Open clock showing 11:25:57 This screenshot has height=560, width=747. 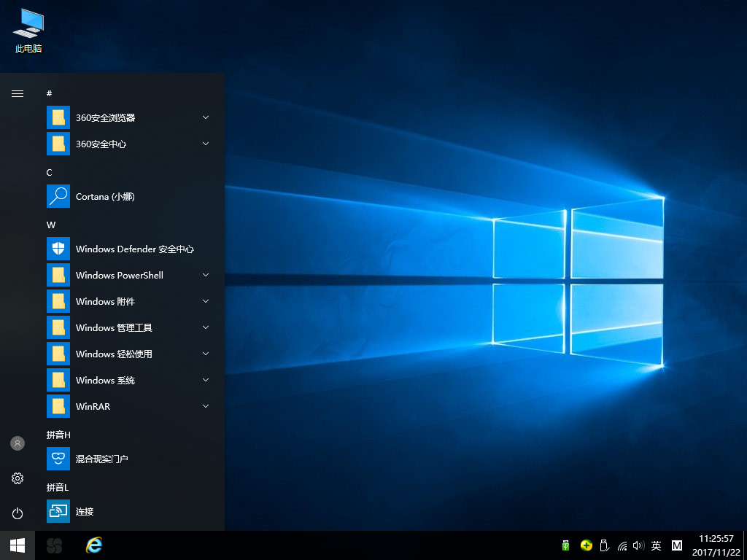tap(716, 539)
